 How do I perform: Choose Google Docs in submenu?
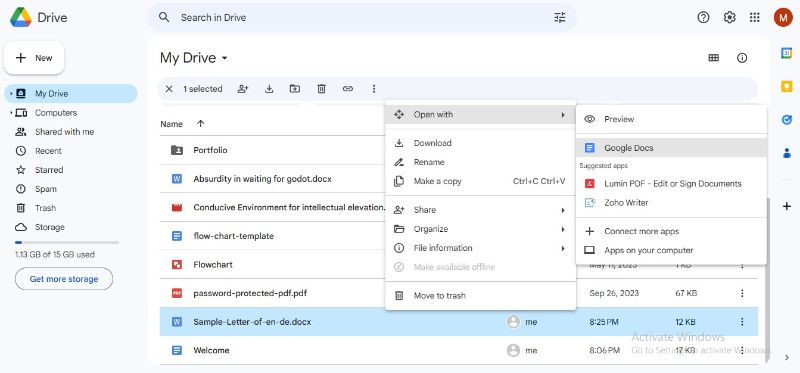pyautogui.click(x=671, y=148)
